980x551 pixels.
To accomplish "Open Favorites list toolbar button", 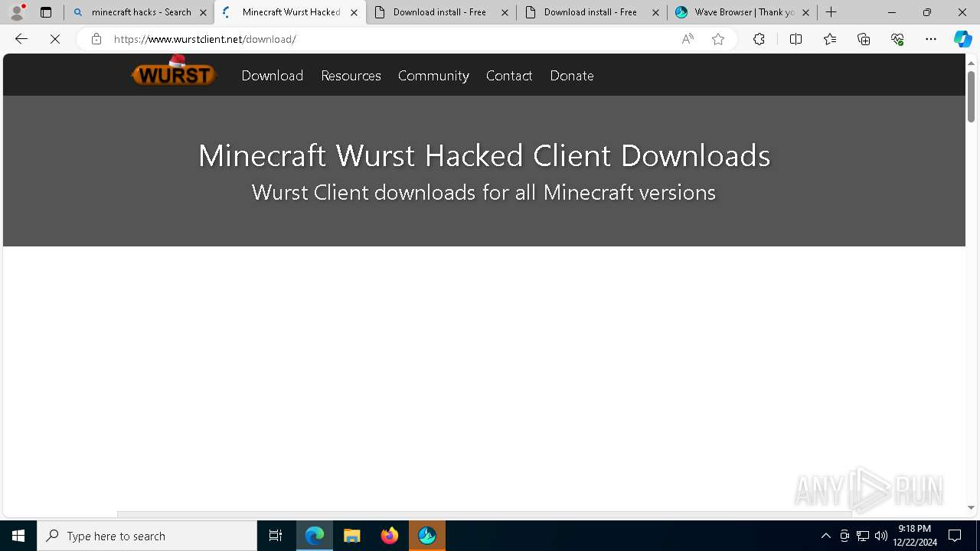I will (830, 39).
